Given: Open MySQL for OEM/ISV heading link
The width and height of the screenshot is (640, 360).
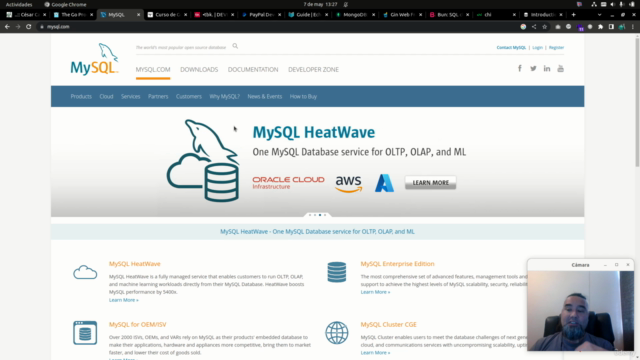Looking at the screenshot, I should (x=138, y=324).
